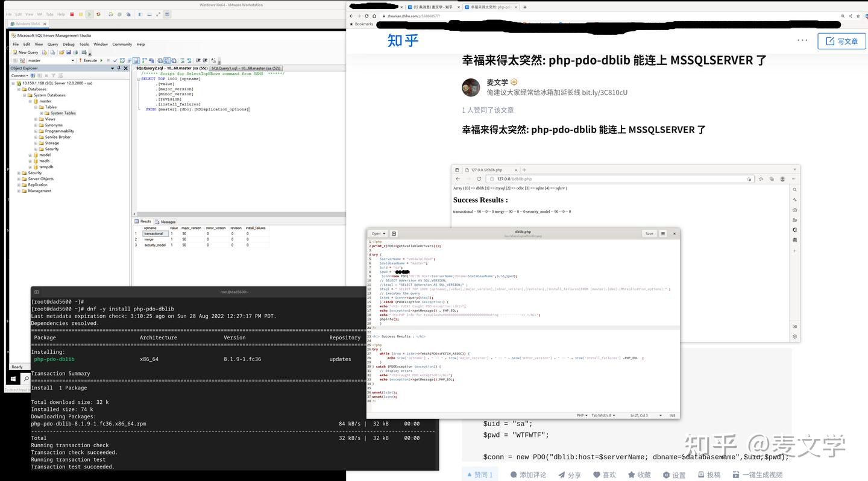The image size is (868, 481).
Task: Switch to the SQLQuery2.sql tab
Action: click(171, 68)
